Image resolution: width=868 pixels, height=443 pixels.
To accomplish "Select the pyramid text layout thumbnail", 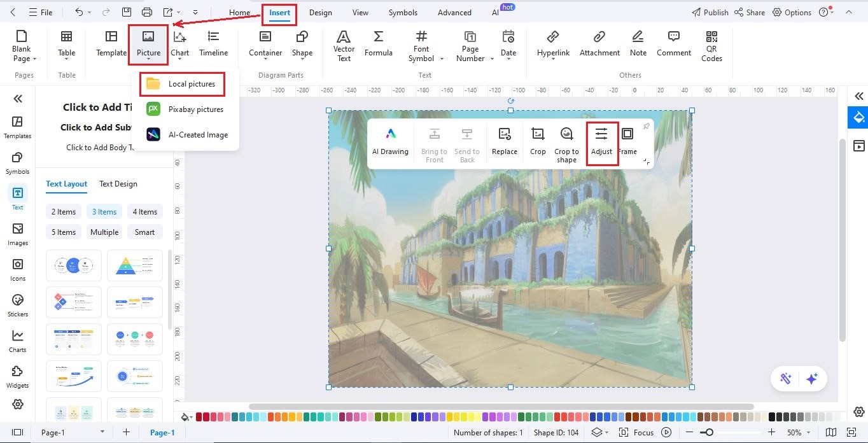I will click(135, 265).
